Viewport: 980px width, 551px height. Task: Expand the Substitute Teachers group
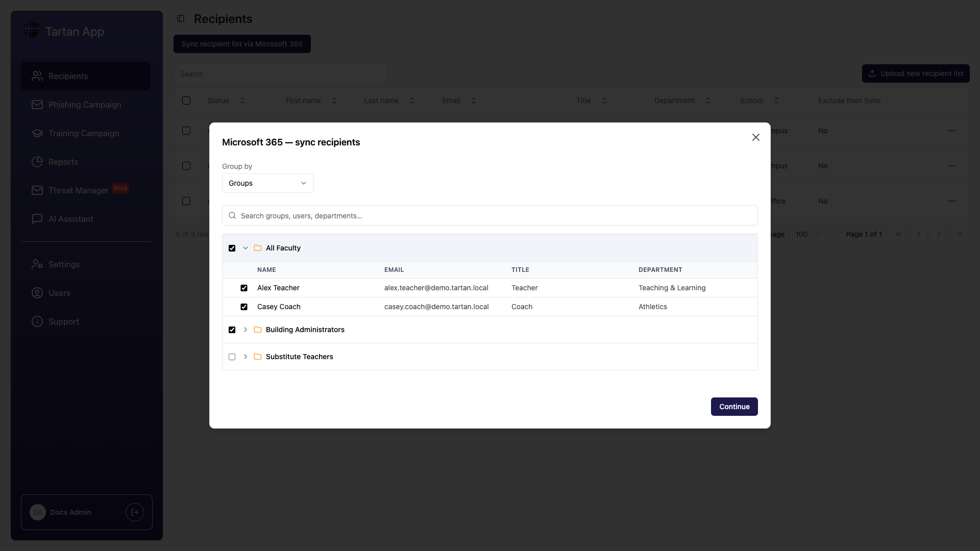pos(246,357)
